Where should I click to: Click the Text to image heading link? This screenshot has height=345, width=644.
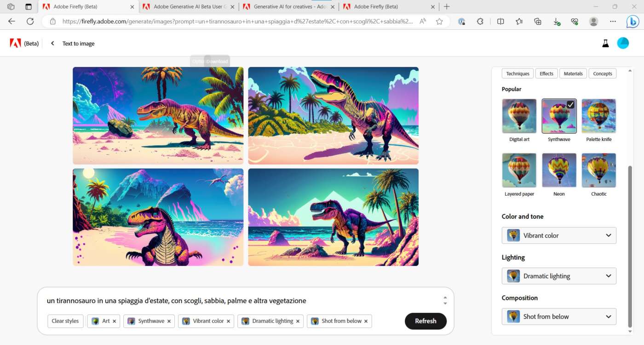coord(78,44)
